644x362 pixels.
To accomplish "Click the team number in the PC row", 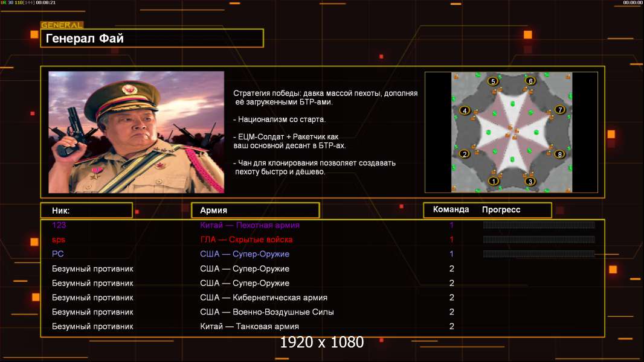I will 451,254.
